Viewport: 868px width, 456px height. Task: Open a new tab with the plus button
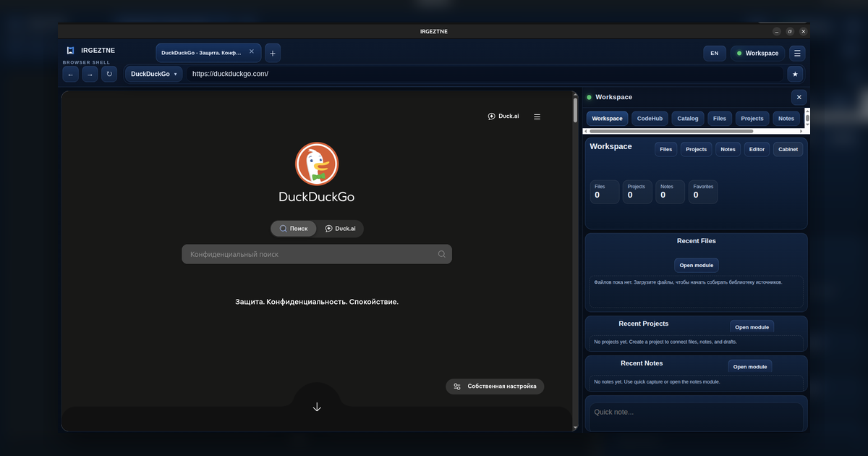[x=273, y=53]
